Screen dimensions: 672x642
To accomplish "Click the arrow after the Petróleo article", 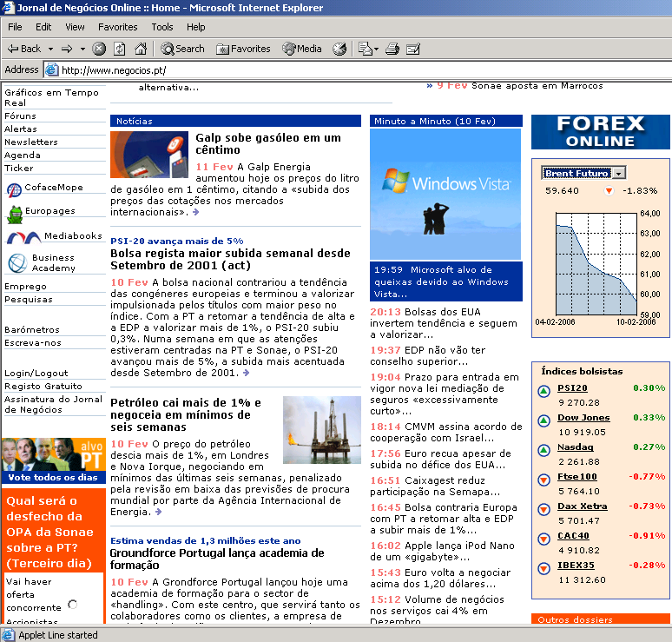I will coord(159,512).
